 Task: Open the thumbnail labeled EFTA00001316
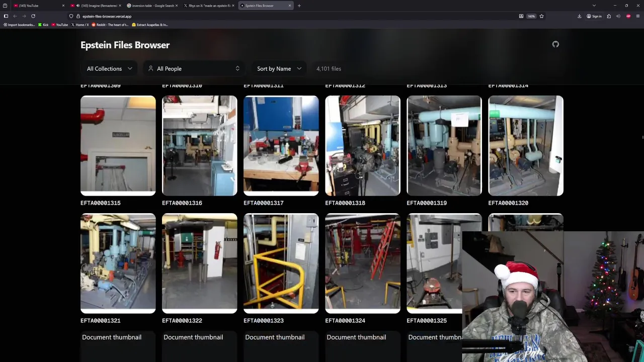(200, 145)
